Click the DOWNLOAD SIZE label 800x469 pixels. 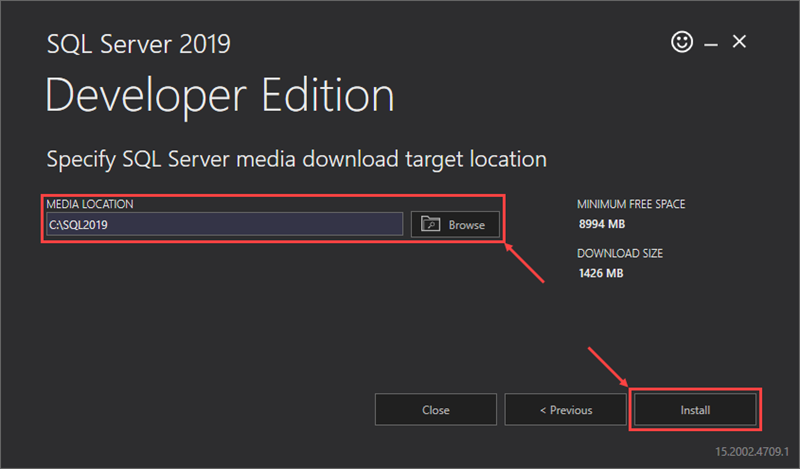click(x=620, y=253)
